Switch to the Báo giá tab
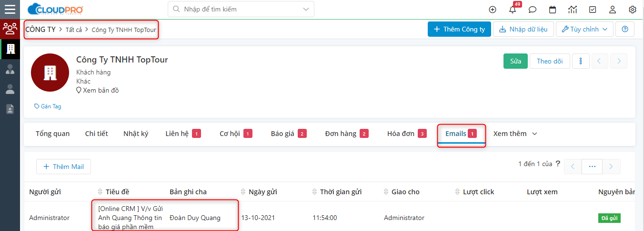 (x=288, y=134)
